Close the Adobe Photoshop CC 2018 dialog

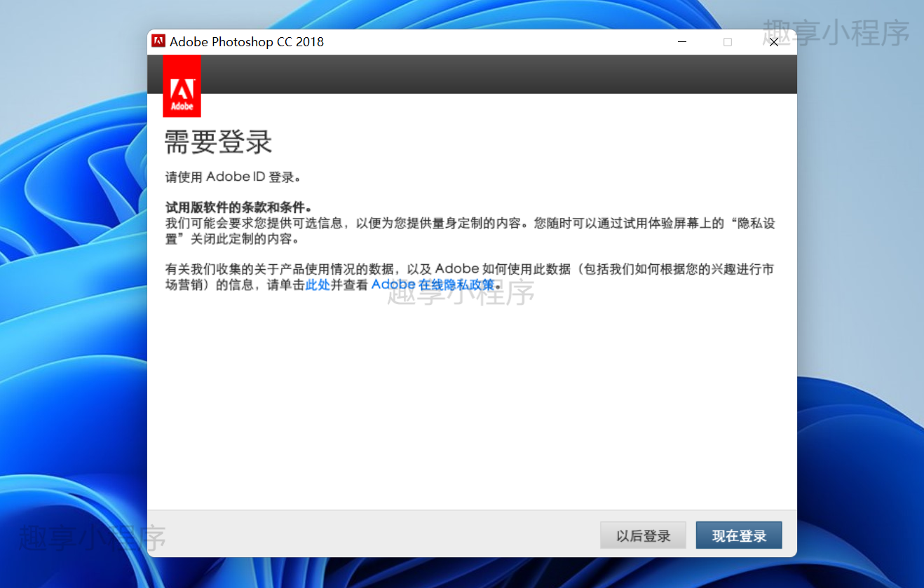[x=773, y=42]
